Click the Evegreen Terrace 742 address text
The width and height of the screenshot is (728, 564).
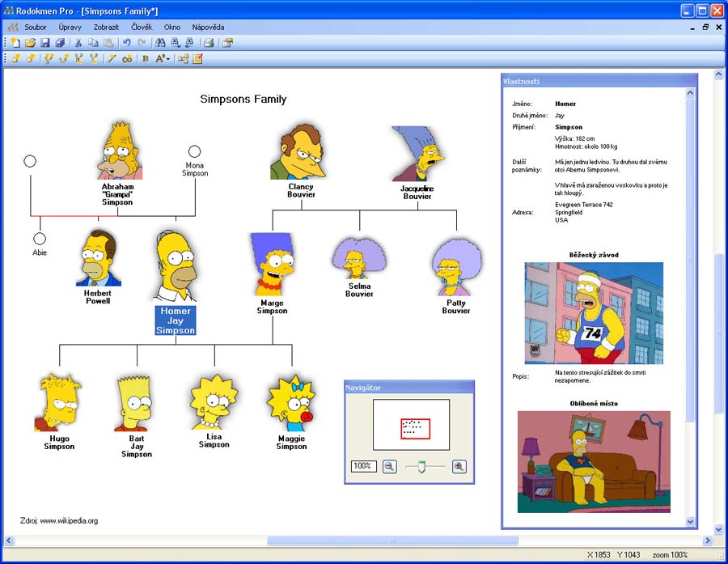(583, 205)
